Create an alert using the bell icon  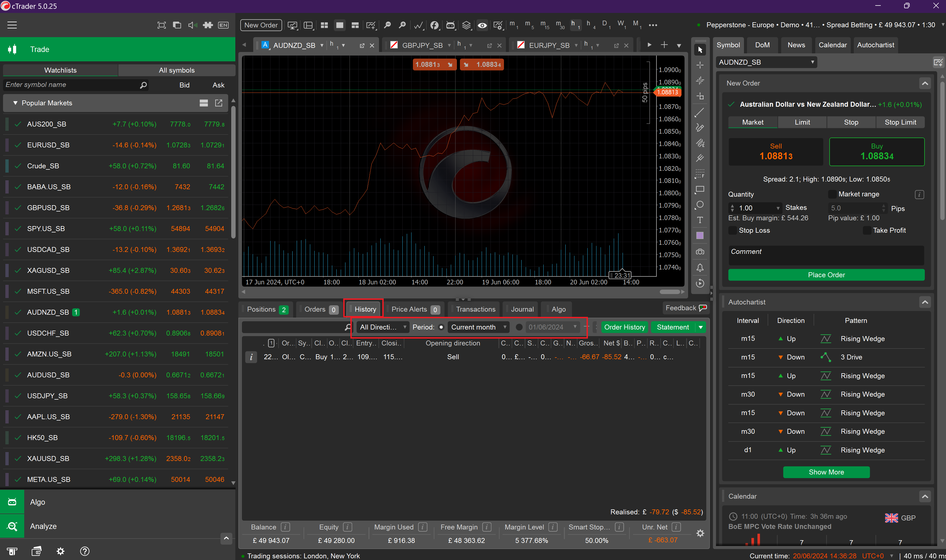[x=699, y=268]
